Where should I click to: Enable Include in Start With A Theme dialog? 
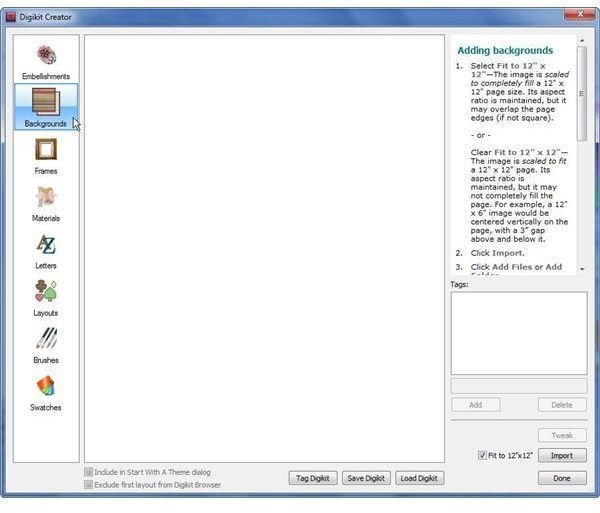(x=88, y=472)
